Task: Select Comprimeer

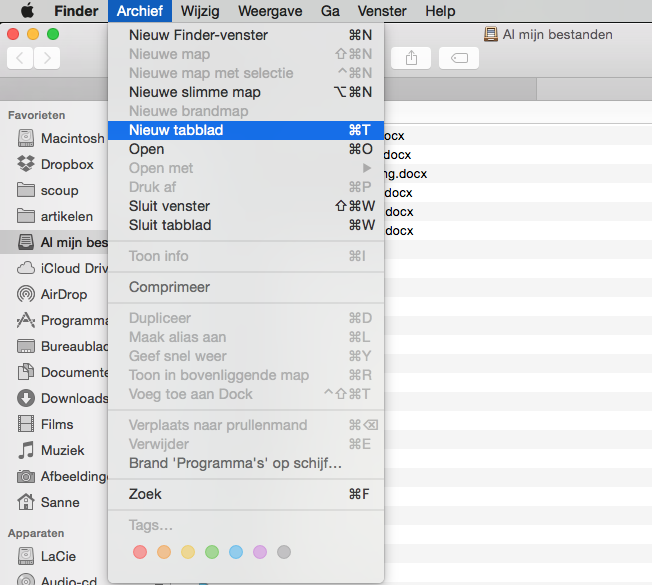Action: [246, 287]
